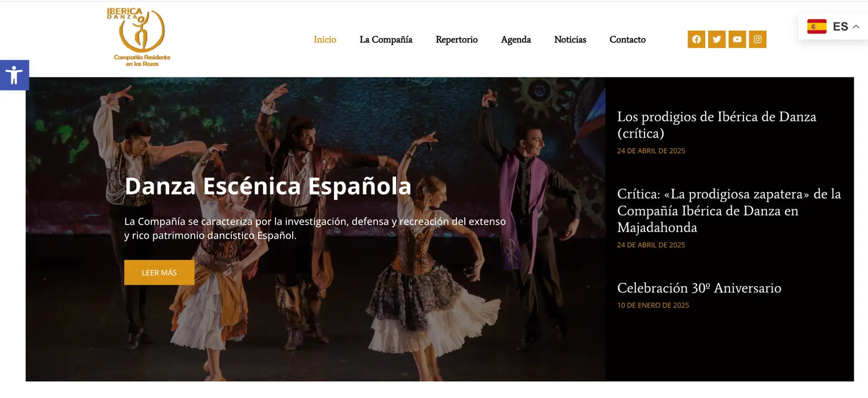
Task: Click the Spanish flag icon
Action: 816,27
